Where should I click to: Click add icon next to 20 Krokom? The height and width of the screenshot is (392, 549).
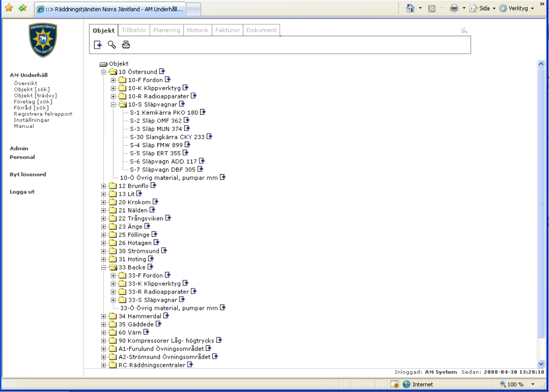(x=155, y=202)
